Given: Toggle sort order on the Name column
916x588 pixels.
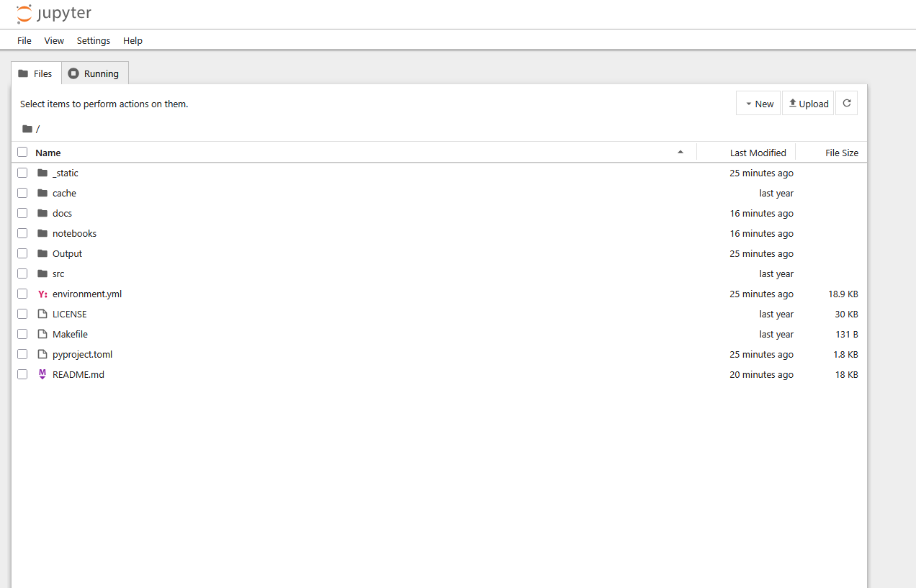Looking at the screenshot, I should coord(50,152).
